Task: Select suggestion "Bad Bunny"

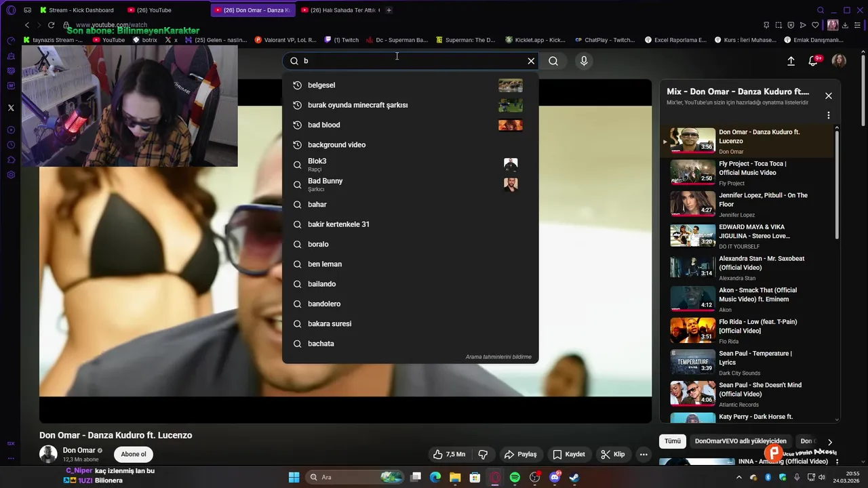Action: [410, 184]
